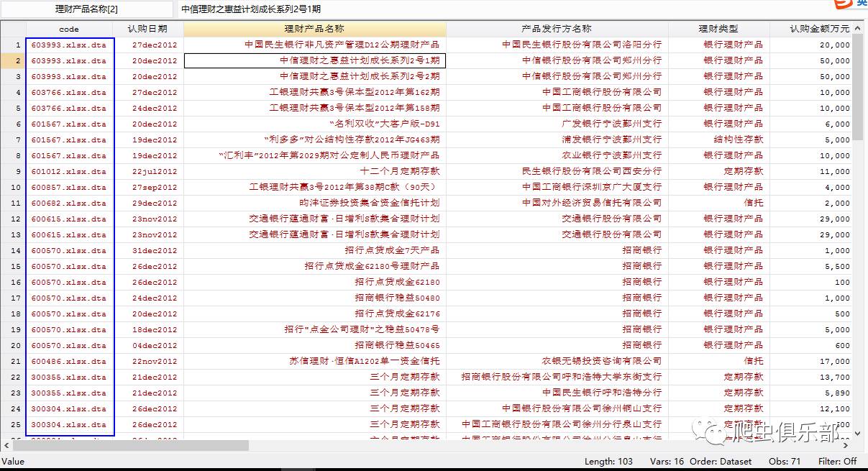
Task: Click the 招商银行股份有限公司呼和浩特大学东街支行 cell
Action: point(557,377)
